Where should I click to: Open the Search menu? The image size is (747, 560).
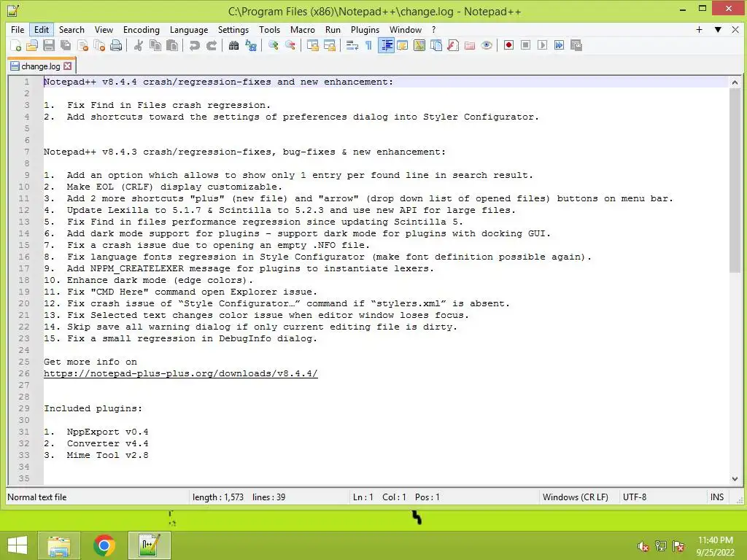tap(71, 29)
